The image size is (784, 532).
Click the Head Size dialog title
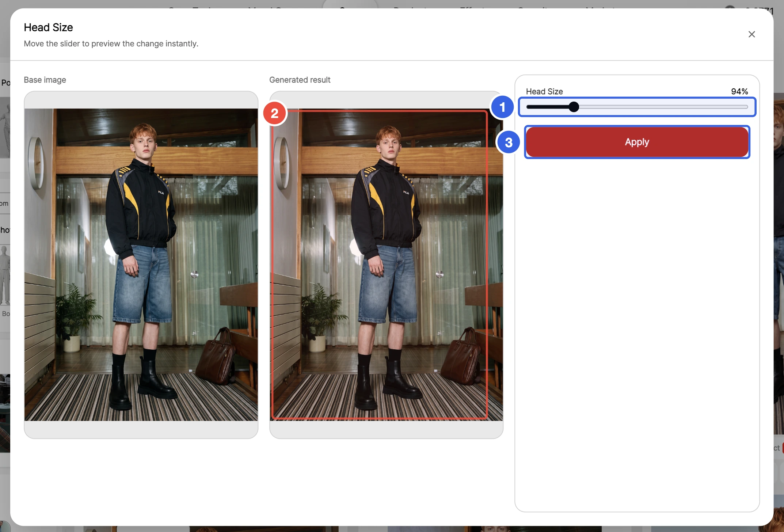[x=48, y=27]
